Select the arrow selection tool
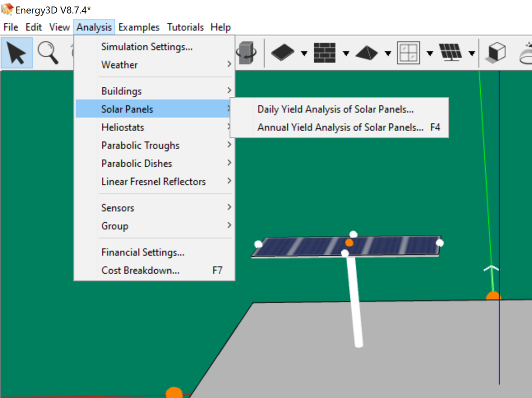532x398 pixels. pyautogui.click(x=16, y=52)
